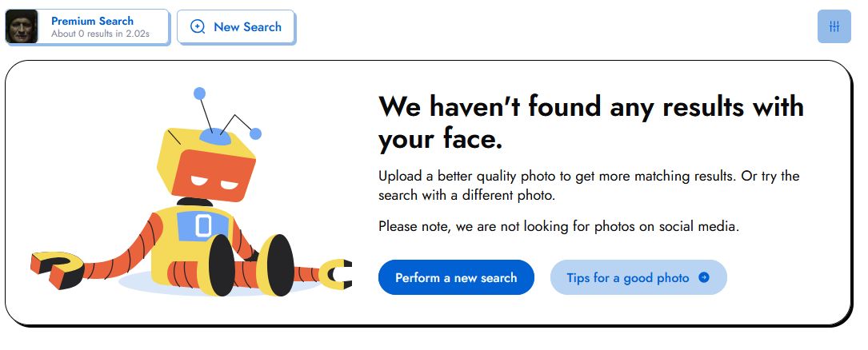Image resolution: width=868 pixels, height=350 pixels.
Task: Click the arrow icon in Tips button
Action: tap(704, 278)
